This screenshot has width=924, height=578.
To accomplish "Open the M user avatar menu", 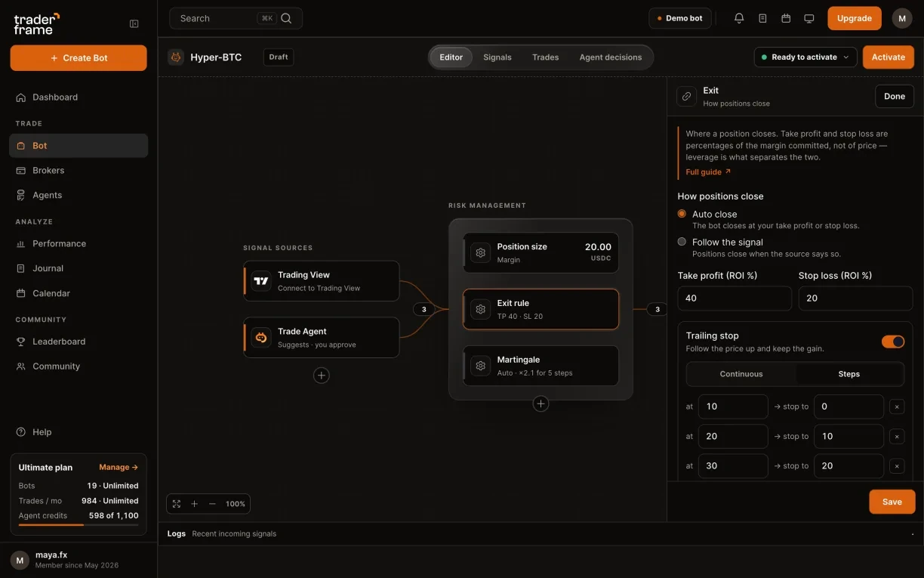I will click(902, 18).
